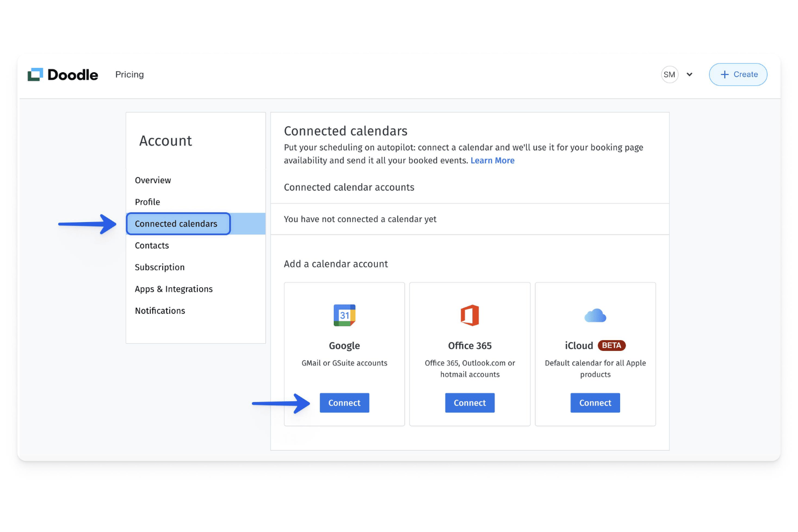Open Apps & Integrations section
This screenshot has width=798, height=532.
point(174,289)
